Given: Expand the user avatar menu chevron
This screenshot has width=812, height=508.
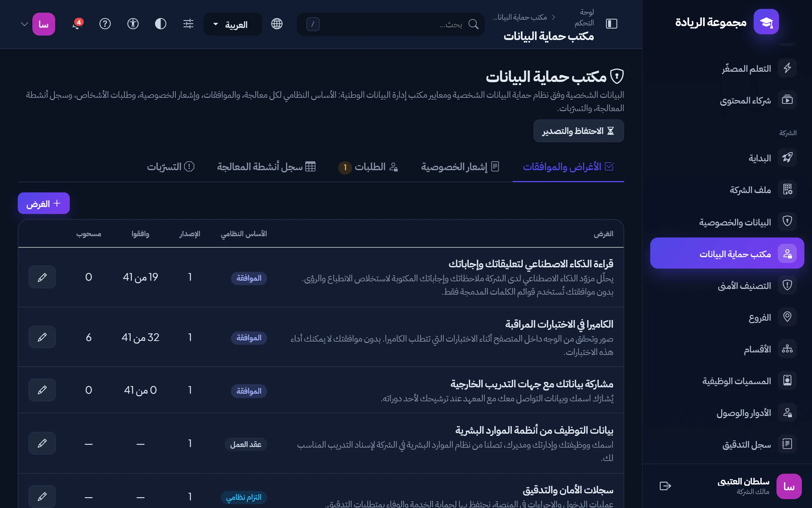Looking at the screenshot, I should tap(24, 24).
